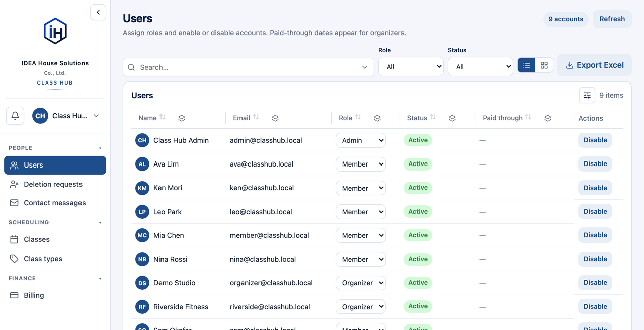Image resolution: width=644 pixels, height=330 pixels.
Task: Click Demo Studio's DS avatar
Action: (x=142, y=283)
